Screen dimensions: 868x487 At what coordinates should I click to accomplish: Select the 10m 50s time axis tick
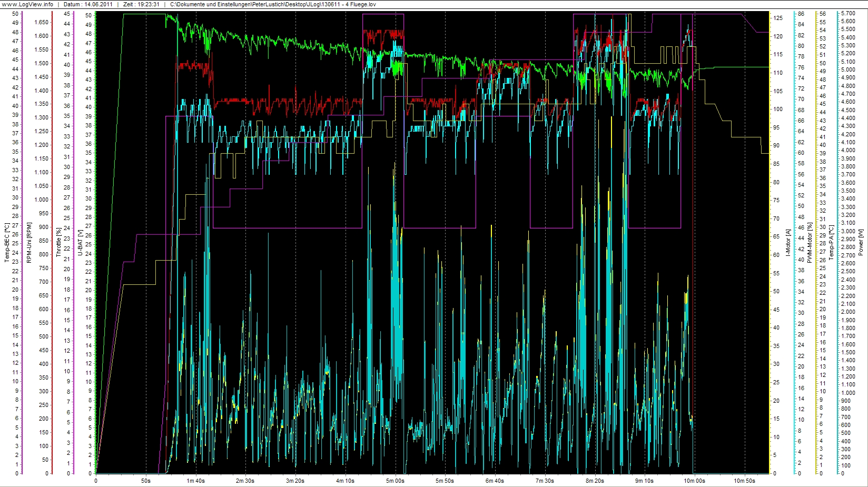click(745, 481)
